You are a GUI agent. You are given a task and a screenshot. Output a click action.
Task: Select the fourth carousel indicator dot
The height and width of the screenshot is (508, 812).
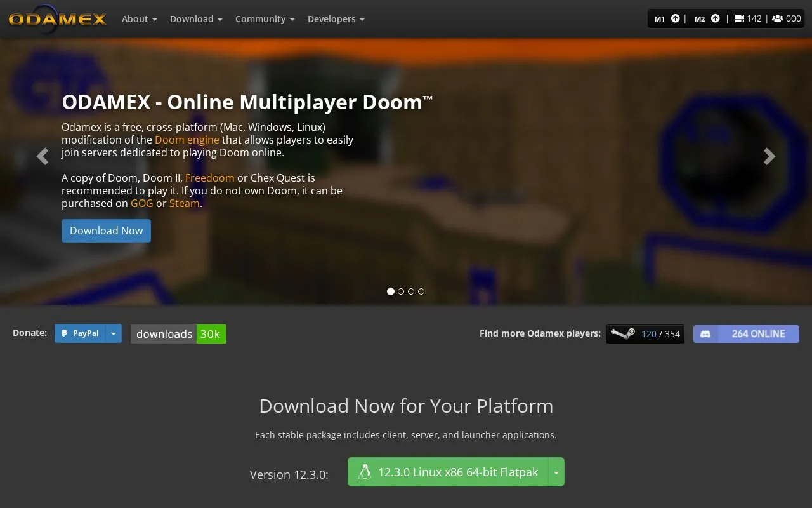tap(421, 291)
